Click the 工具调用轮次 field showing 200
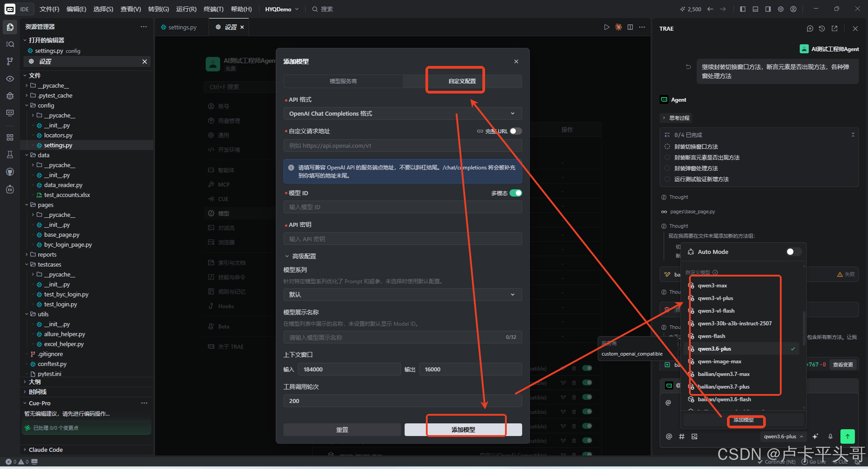 402,401
